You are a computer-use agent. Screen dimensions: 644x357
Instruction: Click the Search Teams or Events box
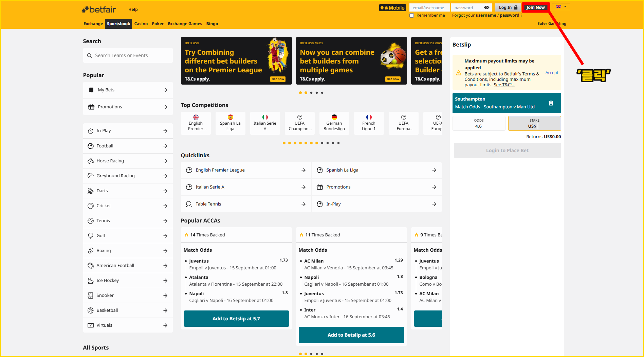128,55
